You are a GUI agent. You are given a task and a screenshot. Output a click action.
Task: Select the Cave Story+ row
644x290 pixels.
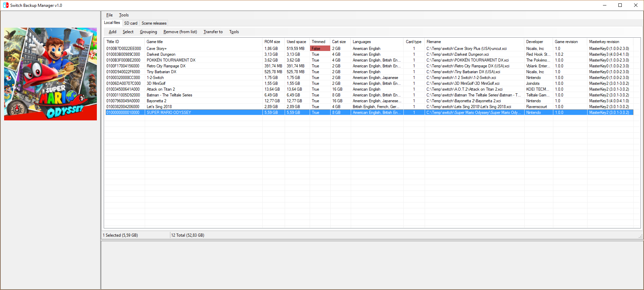point(157,49)
